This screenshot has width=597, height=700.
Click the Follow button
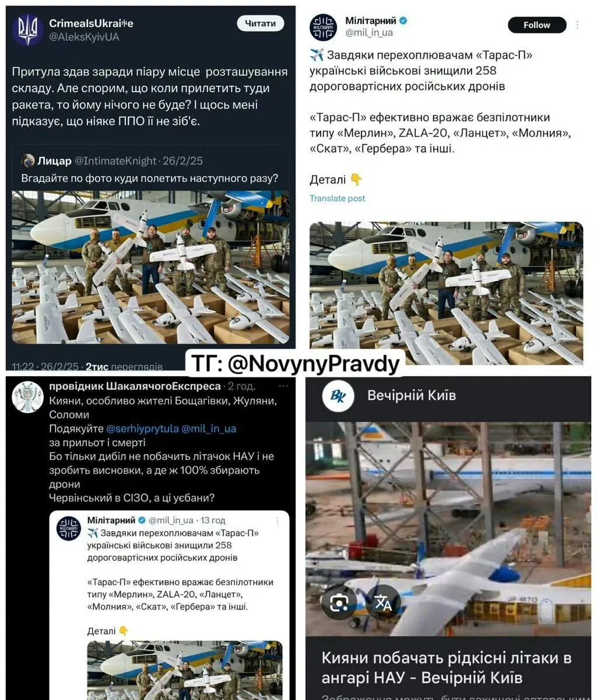coord(537,25)
